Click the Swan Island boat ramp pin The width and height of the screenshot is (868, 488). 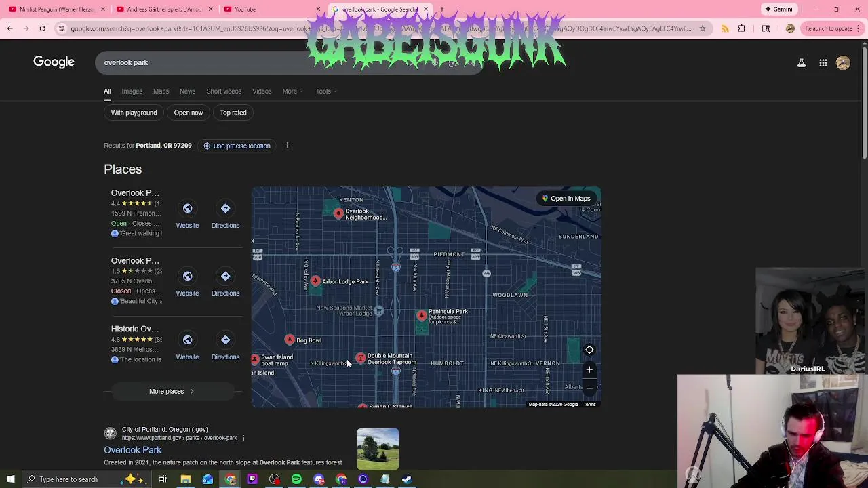255,360
